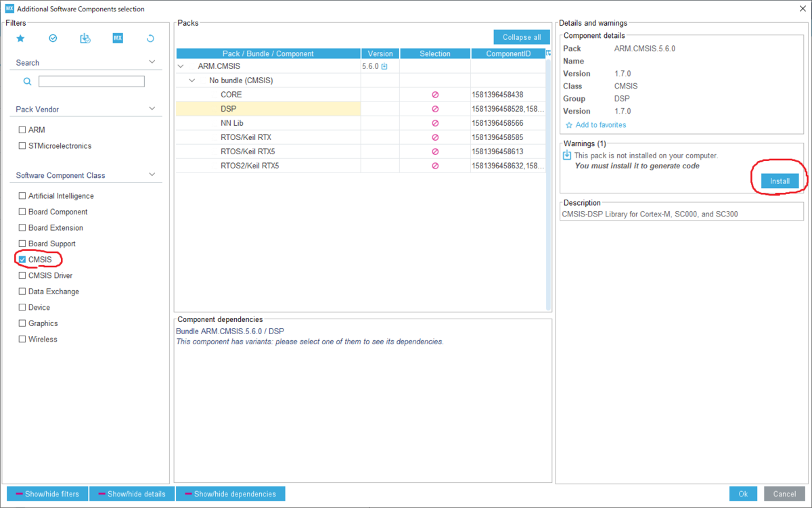Screen dimensions: 812x508
Task: Select the DSP component row
Action: click(x=361, y=109)
